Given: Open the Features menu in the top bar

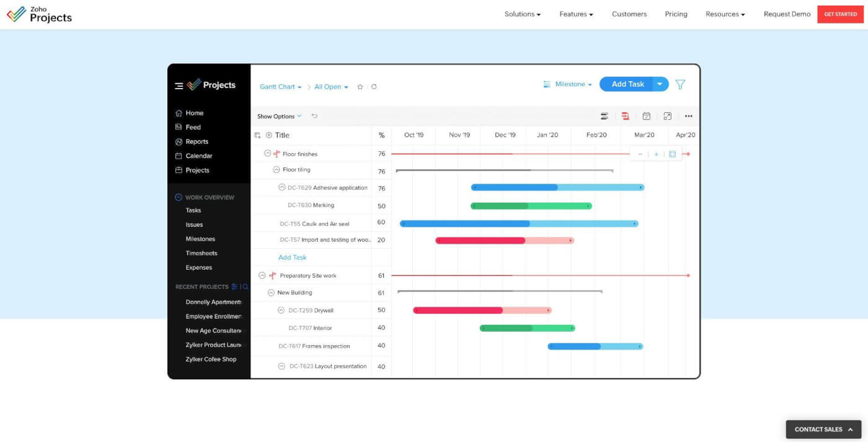Looking at the screenshot, I should coord(575,14).
